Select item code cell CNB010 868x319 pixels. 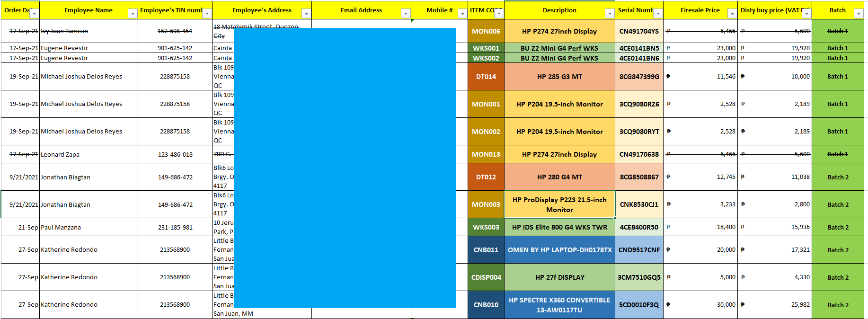486,305
